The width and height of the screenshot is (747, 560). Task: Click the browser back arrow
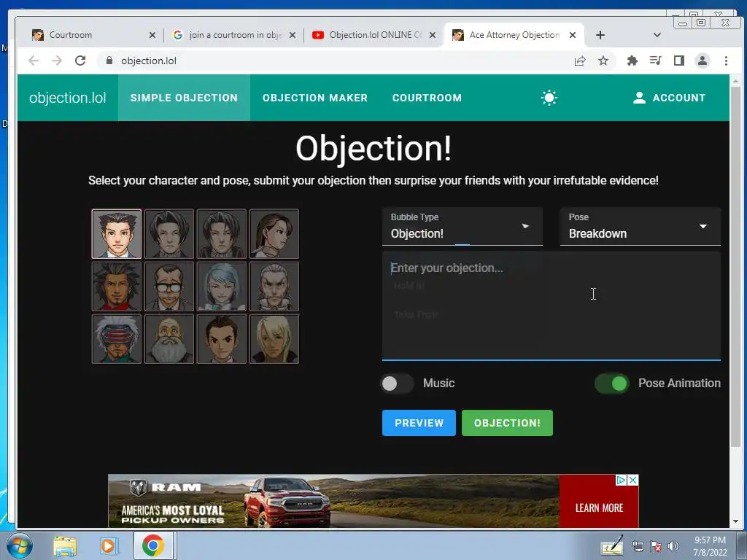click(x=34, y=61)
